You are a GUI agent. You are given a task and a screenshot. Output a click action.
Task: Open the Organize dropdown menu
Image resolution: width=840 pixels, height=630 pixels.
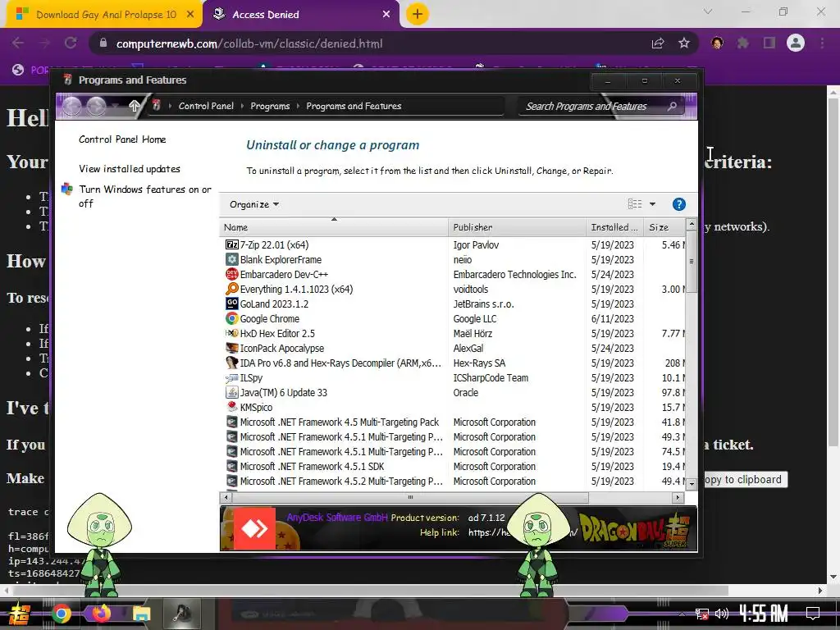point(254,204)
